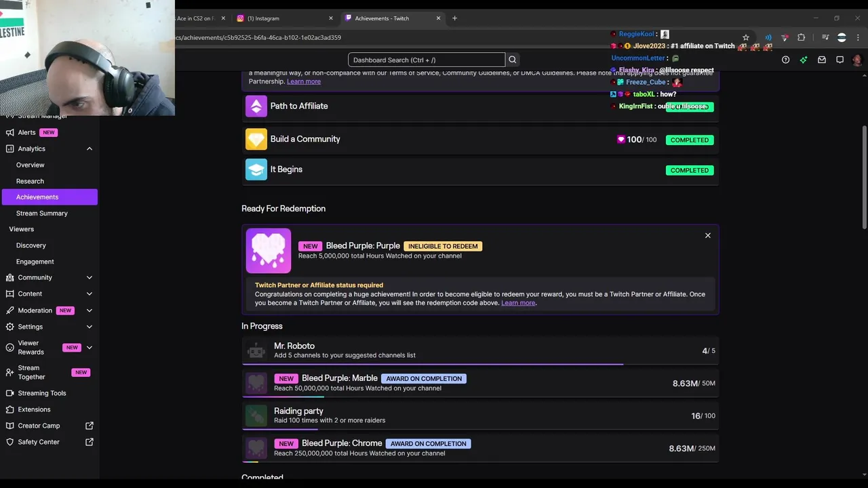Open Stream Summary in the sidebar
The width and height of the screenshot is (868, 488).
(x=42, y=213)
